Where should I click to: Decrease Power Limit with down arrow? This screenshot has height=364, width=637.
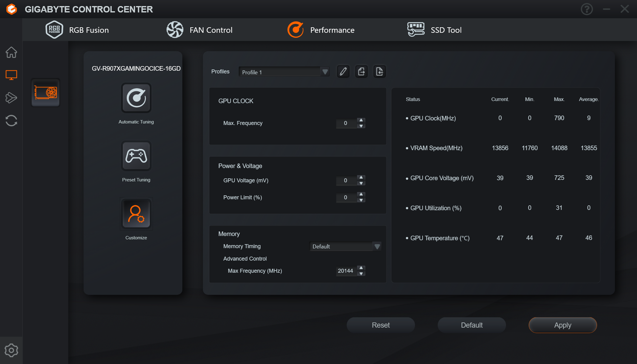(x=361, y=200)
